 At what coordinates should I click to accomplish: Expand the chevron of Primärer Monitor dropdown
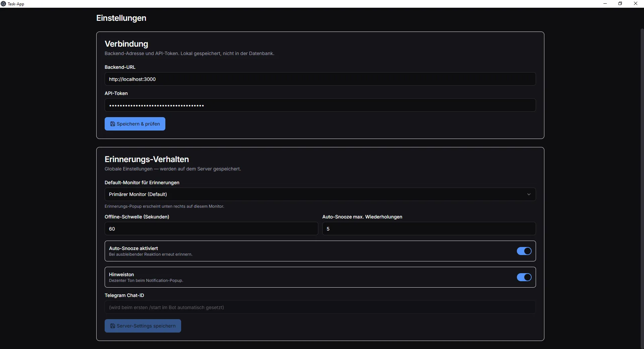click(x=529, y=194)
